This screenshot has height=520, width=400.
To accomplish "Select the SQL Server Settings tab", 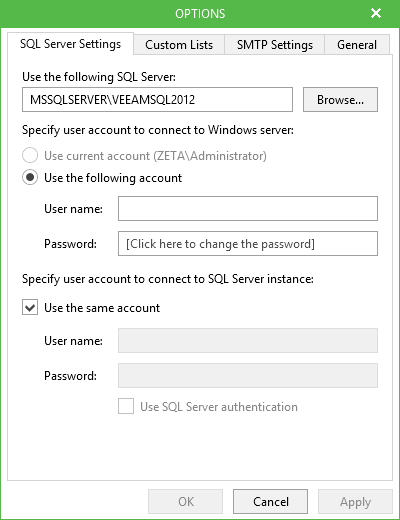I will [70, 44].
